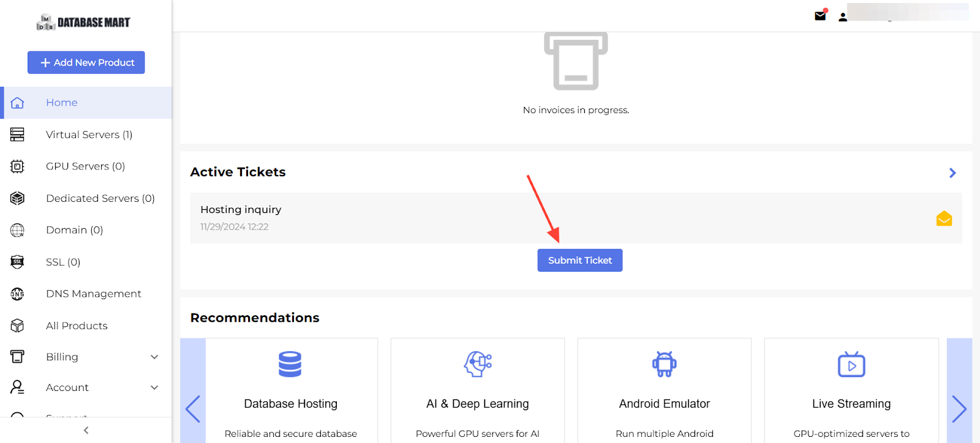Screen dimensions: 980x443
Task: Click the mail notification envelope icon
Action: [820, 17]
